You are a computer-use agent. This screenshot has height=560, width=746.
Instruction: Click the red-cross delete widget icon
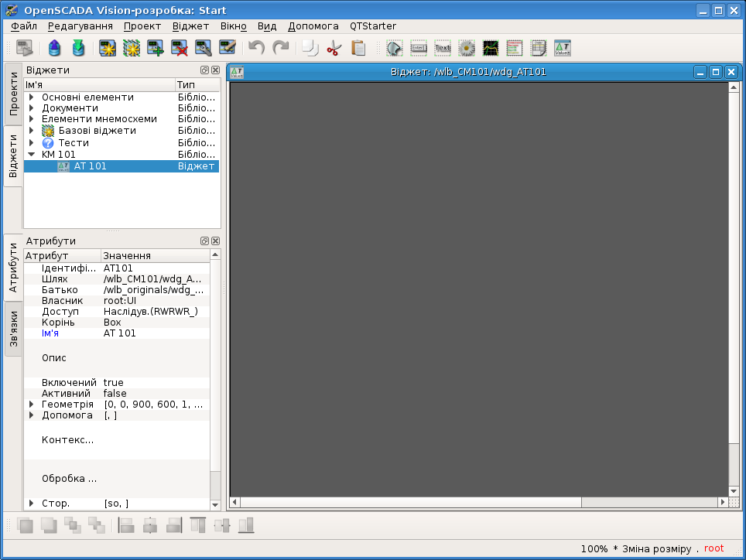(180, 48)
